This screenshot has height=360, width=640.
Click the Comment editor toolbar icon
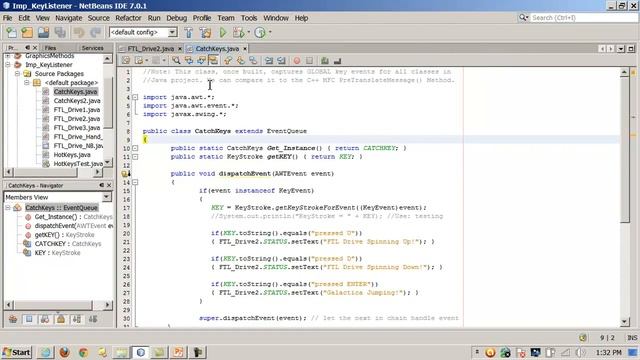[x=324, y=60]
